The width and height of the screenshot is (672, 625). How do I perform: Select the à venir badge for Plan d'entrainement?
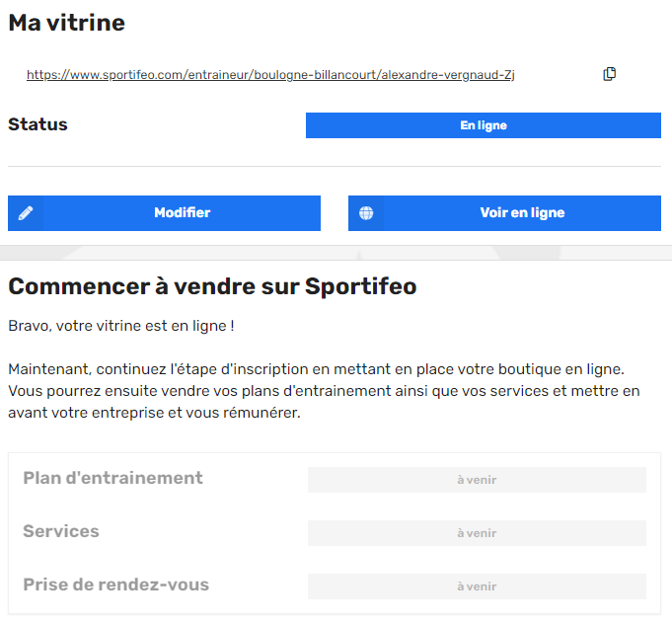tap(477, 480)
